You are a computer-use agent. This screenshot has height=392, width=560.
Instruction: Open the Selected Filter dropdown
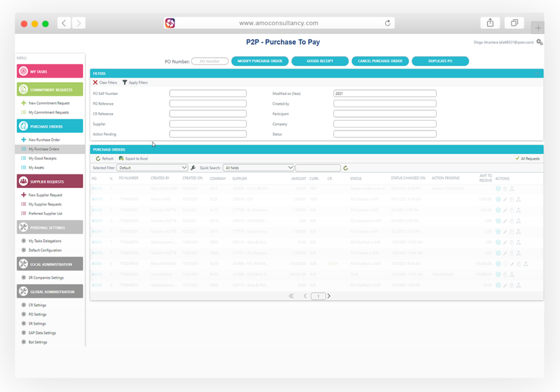click(152, 168)
